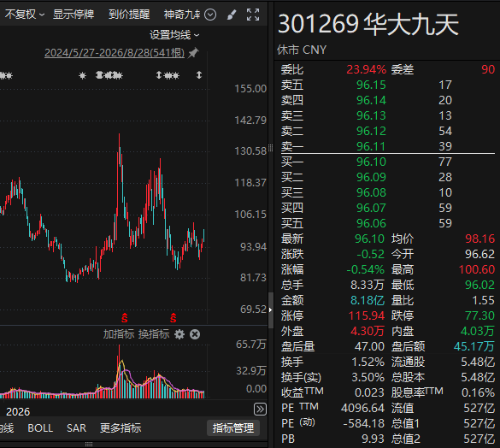
Task: Open the 设置均线 dropdown
Action: tap(174, 35)
